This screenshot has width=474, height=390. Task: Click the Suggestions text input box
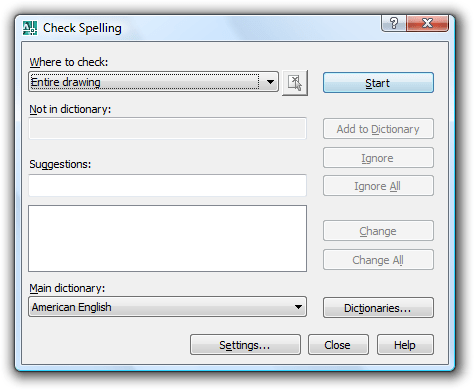click(x=167, y=185)
